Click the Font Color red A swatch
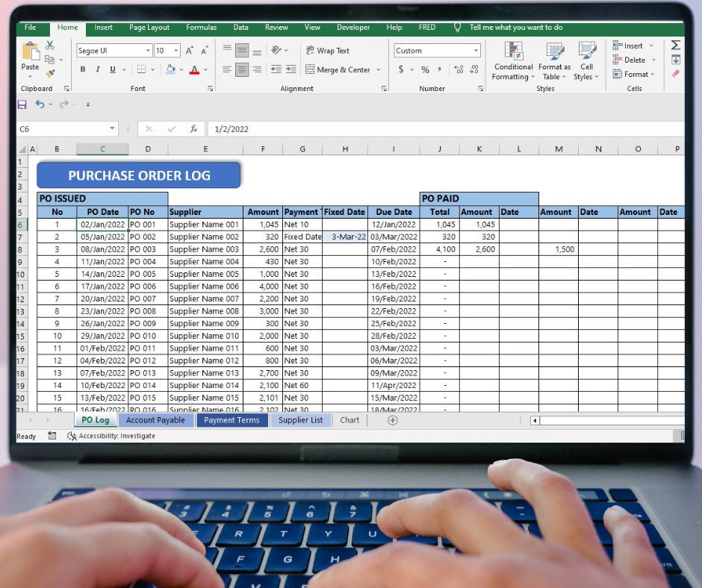This screenshot has width=702, height=588. click(194, 70)
